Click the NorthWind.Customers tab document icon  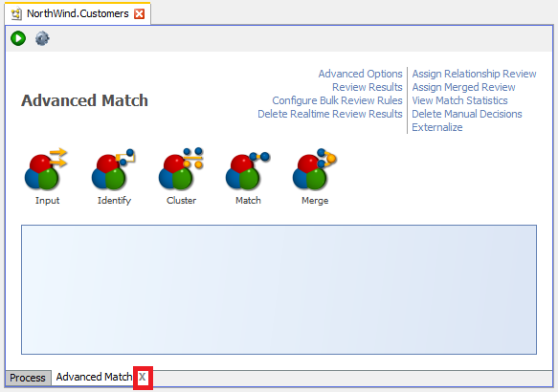[x=16, y=13]
